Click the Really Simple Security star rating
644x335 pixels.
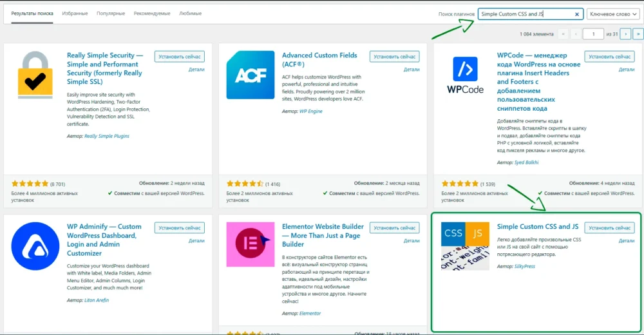pyautogui.click(x=30, y=184)
